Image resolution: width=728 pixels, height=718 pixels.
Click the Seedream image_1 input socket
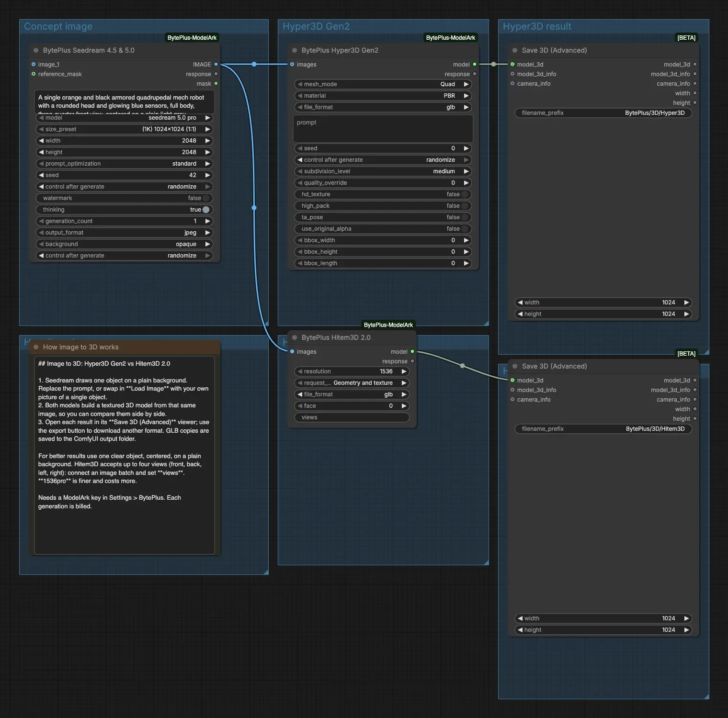tap(34, 64)
